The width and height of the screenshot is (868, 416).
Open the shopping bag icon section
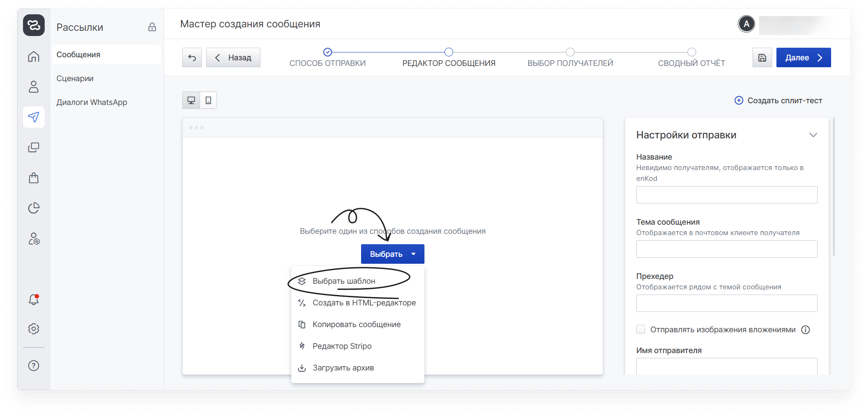pos(34,178)
